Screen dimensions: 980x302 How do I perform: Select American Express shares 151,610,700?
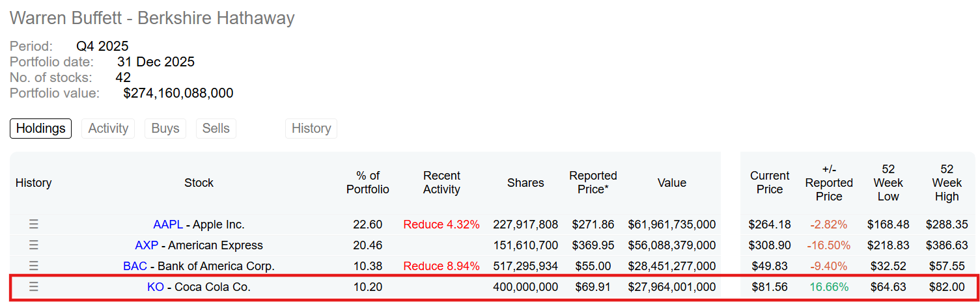525,245
